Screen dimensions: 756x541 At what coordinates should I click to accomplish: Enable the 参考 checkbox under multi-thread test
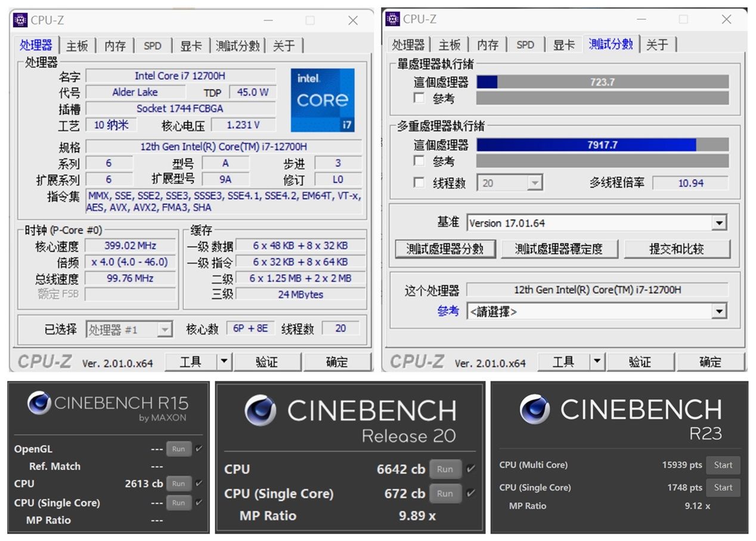417,160
